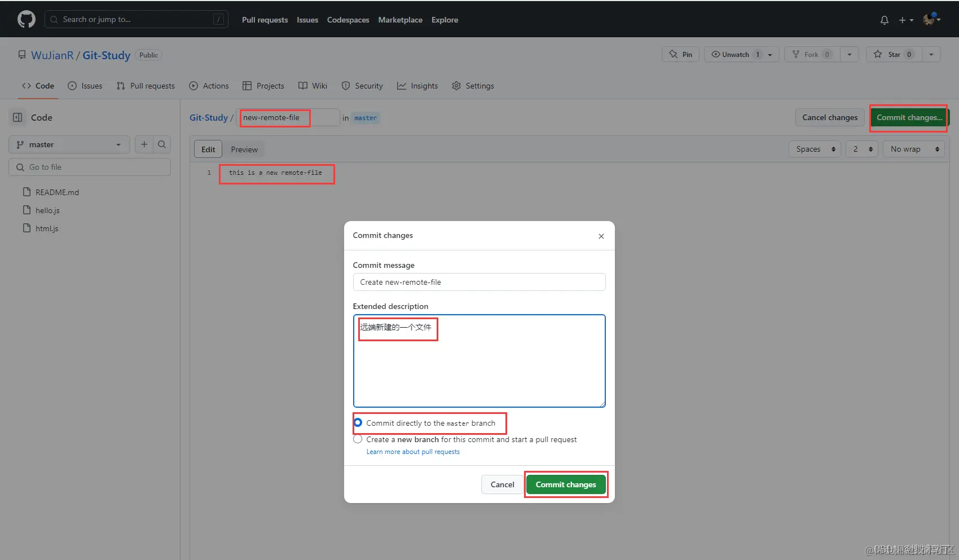
Task: Focus the Search or jump to field
Action: (137, 19)
